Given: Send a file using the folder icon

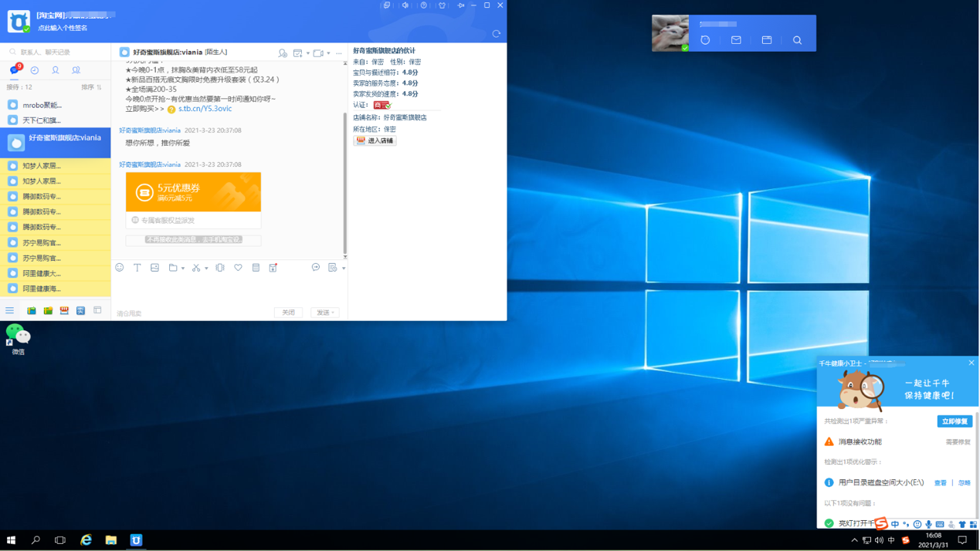Looking at the screenshot, I should click(173, 268).
